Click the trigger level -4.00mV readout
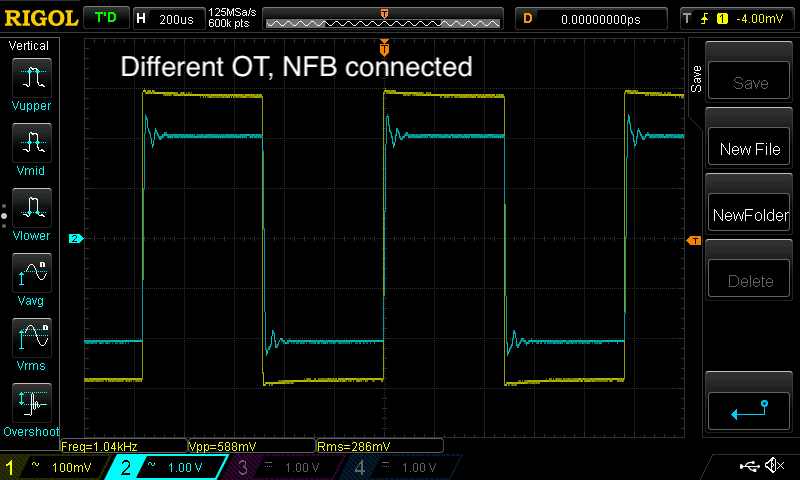This screenshot has width=800, height=480. 759,19
